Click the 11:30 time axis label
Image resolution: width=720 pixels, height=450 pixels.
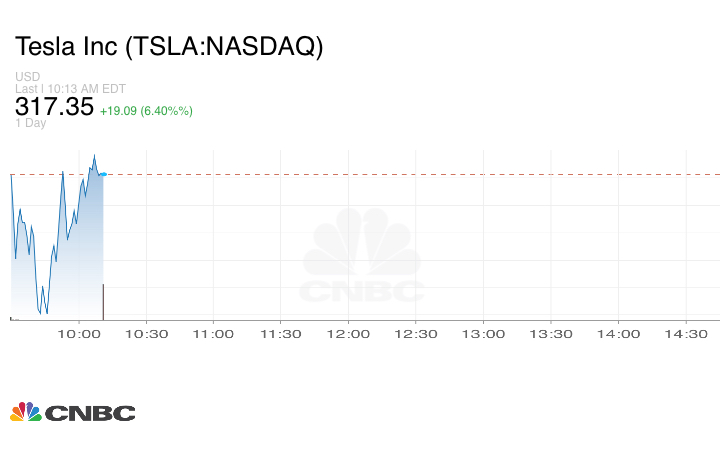click(x=281, y=334)
